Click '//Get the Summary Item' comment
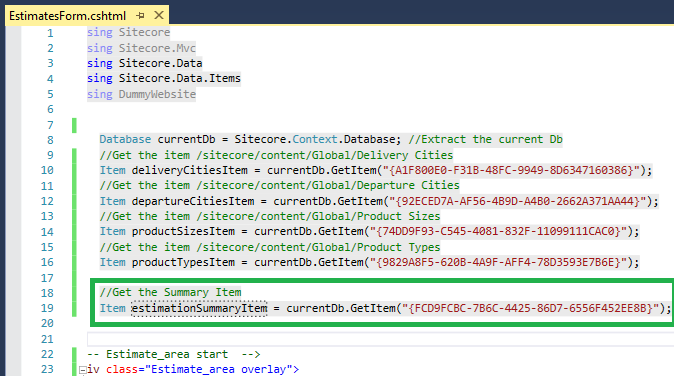Screen dimensions: 674x376 pos(170,293)
